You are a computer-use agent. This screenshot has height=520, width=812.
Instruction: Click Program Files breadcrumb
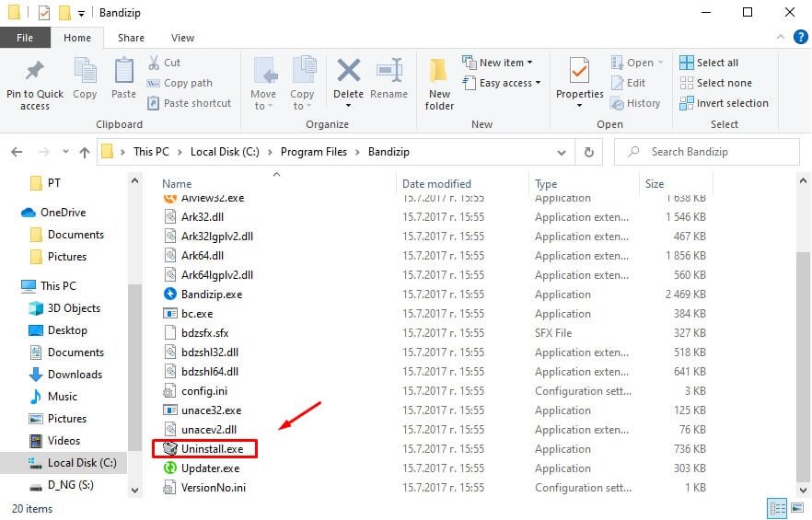(x=313, y=152)
